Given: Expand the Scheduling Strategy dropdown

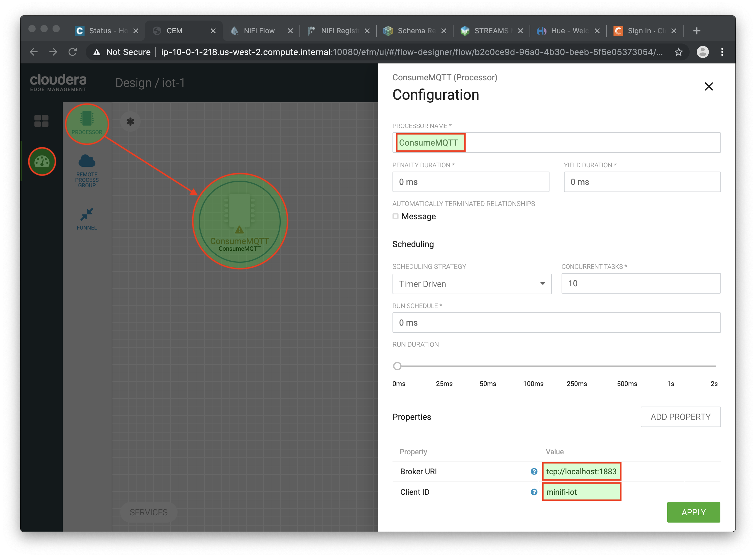Looking at the screenshot, I should (472, 284).
